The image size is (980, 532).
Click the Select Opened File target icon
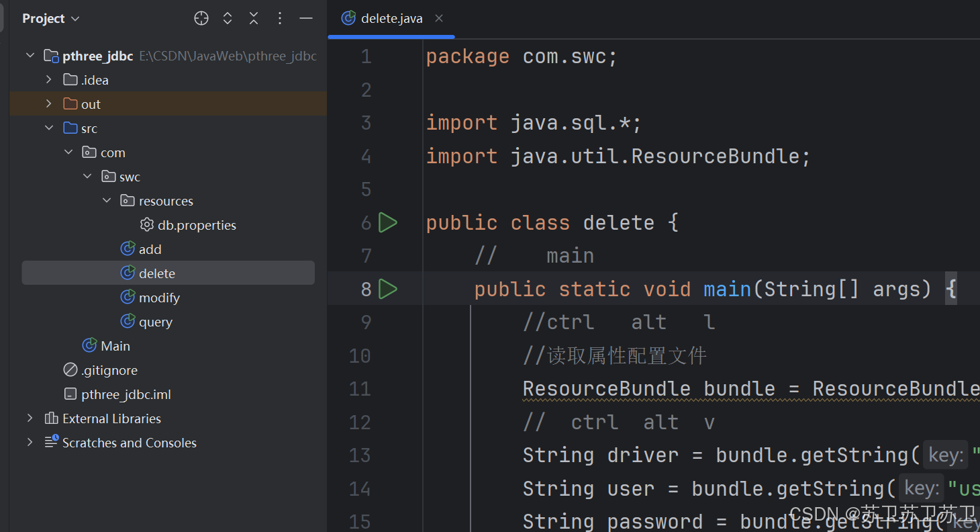pos(201,18)
